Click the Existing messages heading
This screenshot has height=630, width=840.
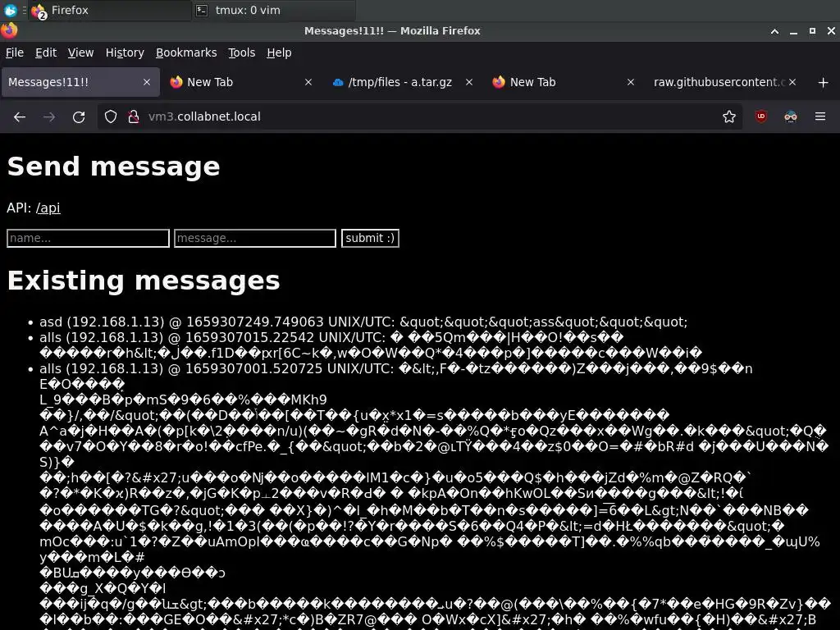(x=144, y=281)
